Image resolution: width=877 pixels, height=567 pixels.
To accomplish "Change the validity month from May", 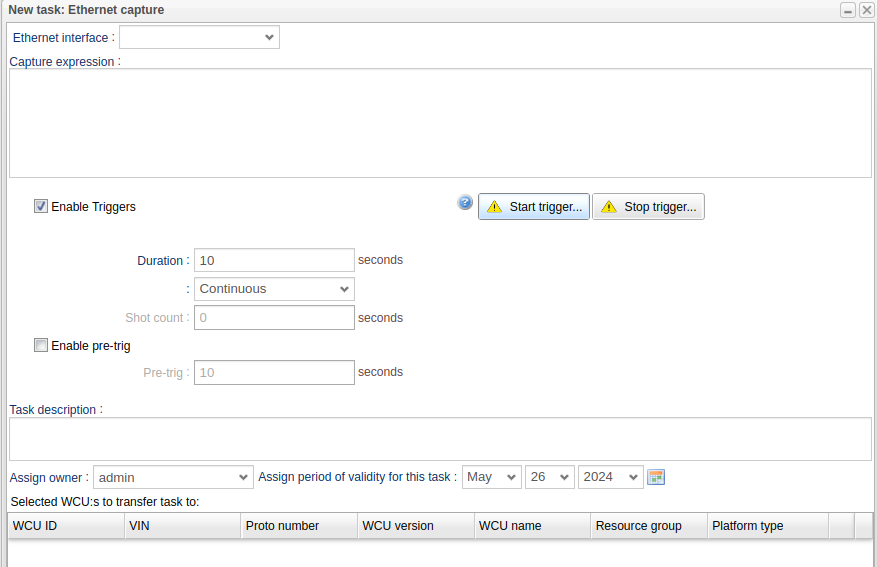I will coord(491,477).
